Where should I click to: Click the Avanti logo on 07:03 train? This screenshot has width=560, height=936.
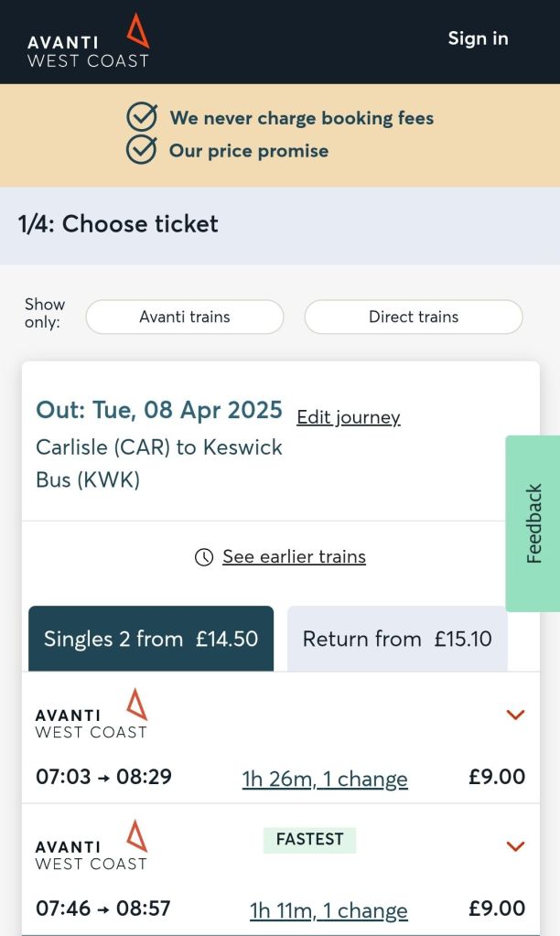pos(92,714)
